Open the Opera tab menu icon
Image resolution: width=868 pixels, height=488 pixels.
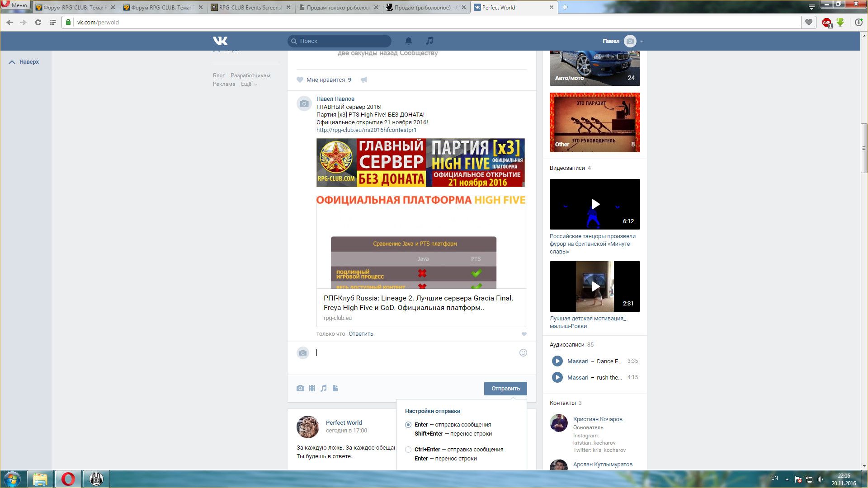[811, 7]
